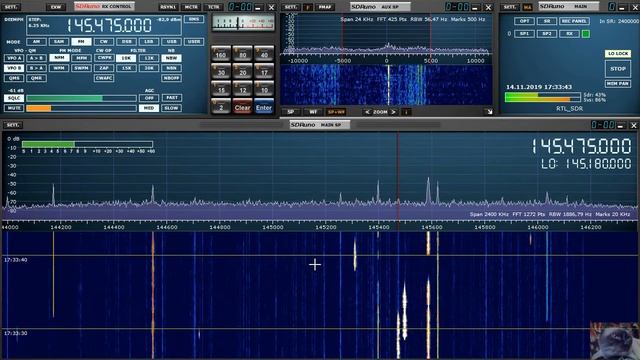Adjust the orange volume level slider
This screenshot has height=360, width=640.
(81, 108)
